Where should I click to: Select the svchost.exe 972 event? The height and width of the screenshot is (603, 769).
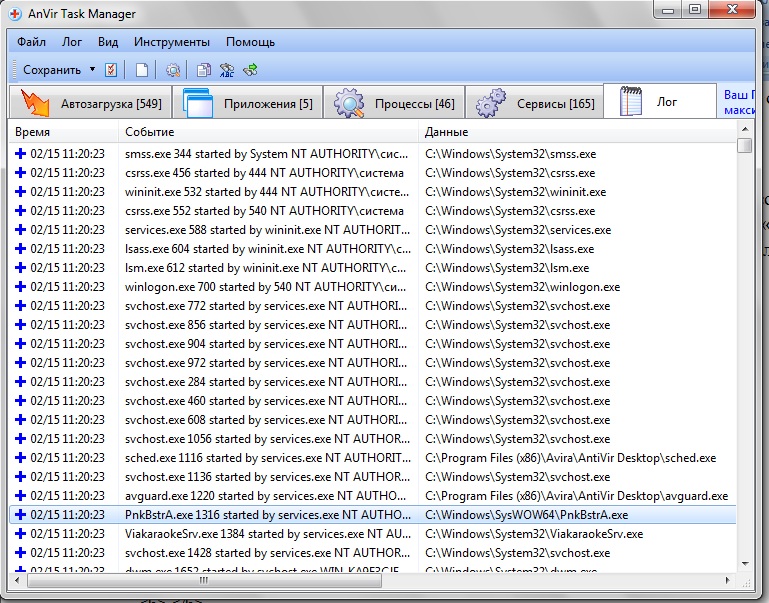pyautogui.click(x=266, y=363)
